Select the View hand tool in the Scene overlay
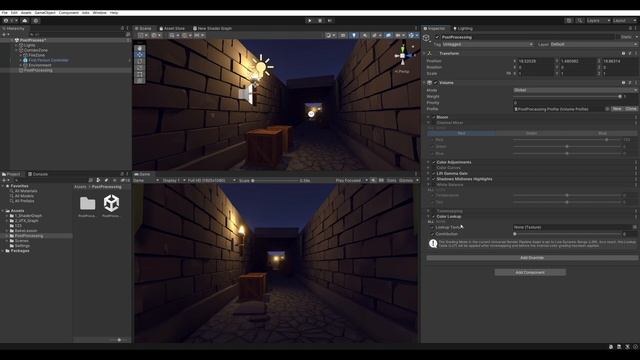 tap(140, 48)
